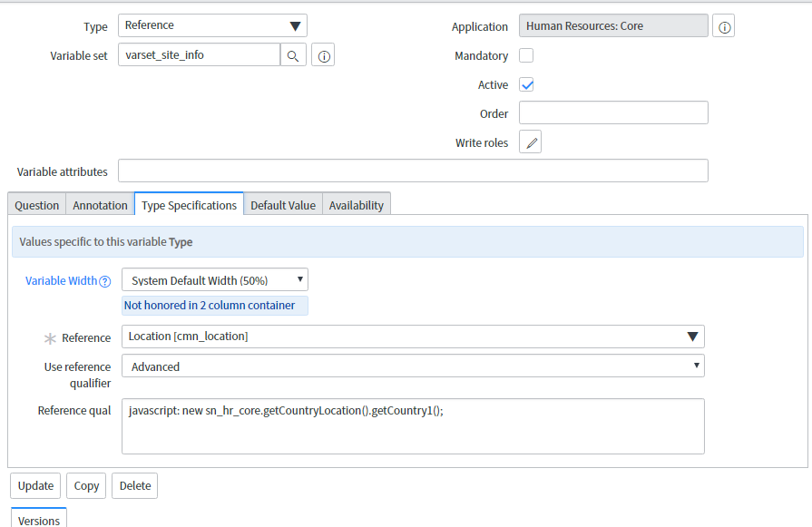Click the Delete button
Screen dimensions: 812x527
pyautogui.click(x=134, y=485)
